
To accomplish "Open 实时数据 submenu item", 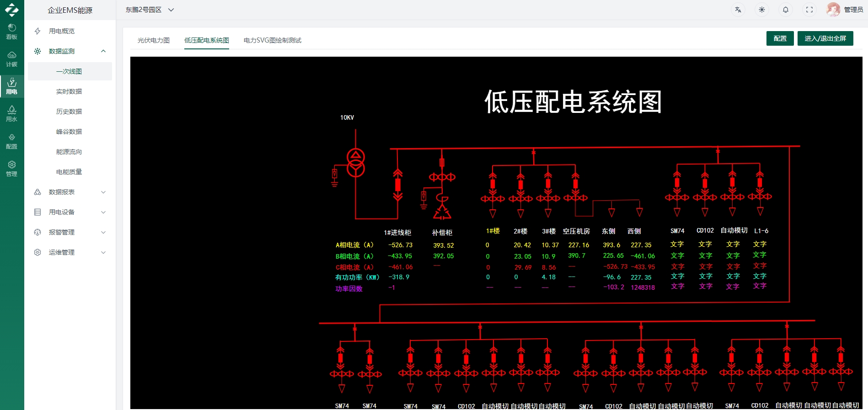I will point(70,91).
